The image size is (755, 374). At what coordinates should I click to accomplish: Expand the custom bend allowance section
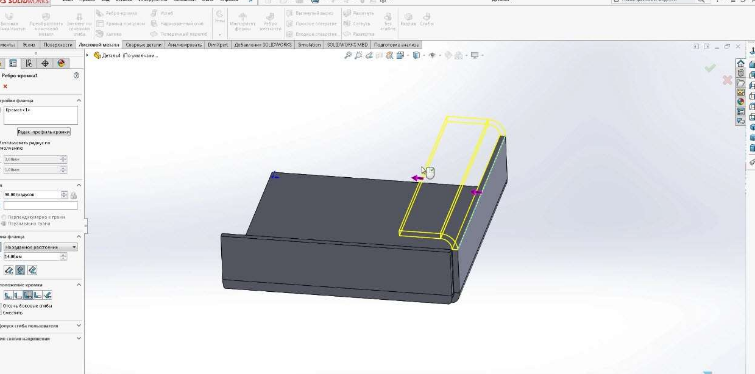coord(79,326)
